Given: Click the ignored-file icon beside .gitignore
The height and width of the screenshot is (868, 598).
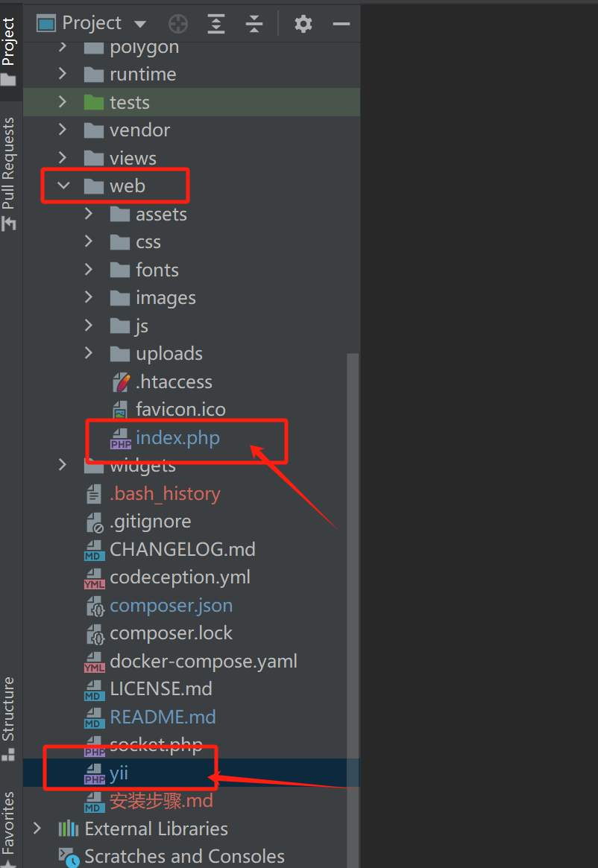Looking at the screenshot, I should pyautogui.click(x=93, y=521).
